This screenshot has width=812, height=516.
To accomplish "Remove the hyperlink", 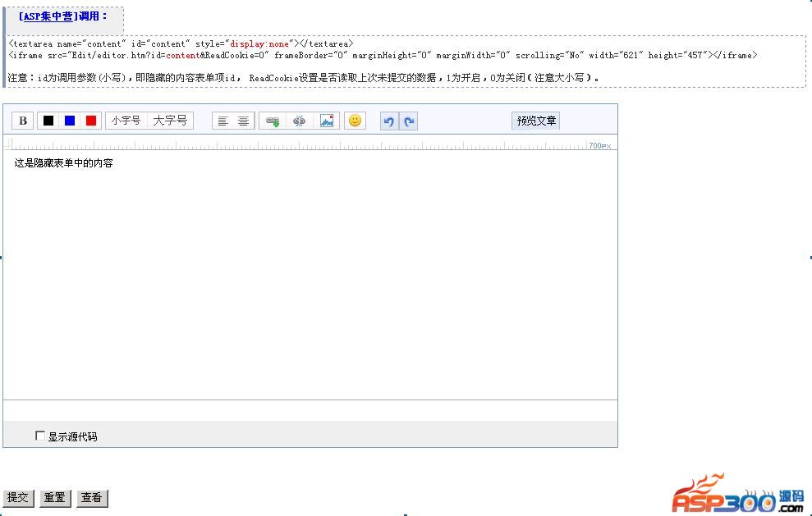I will [x=300, y=121].
